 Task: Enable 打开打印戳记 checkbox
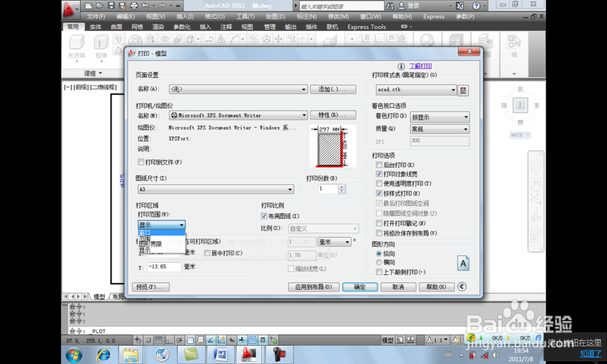pyautogui.click(x=379, y=223)
